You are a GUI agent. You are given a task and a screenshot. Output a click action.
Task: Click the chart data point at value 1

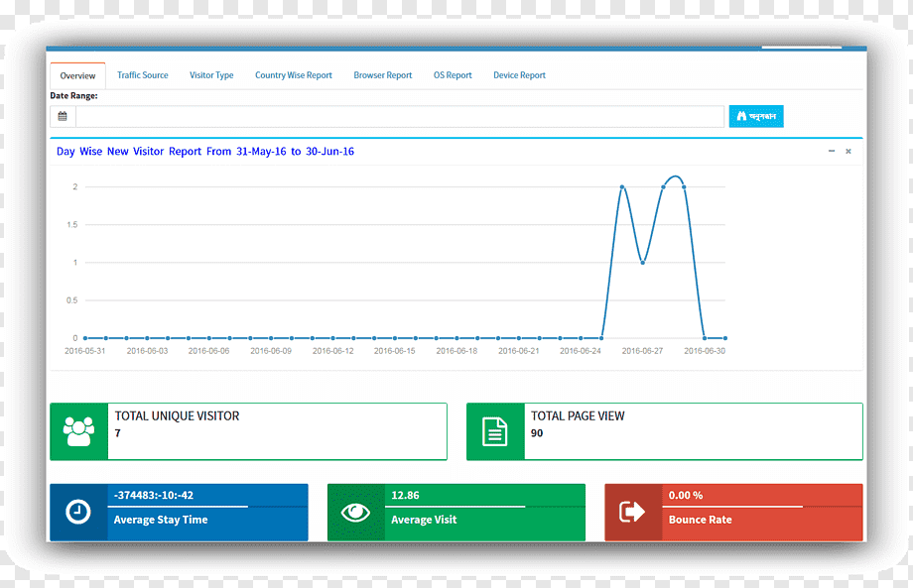point(643,263)
